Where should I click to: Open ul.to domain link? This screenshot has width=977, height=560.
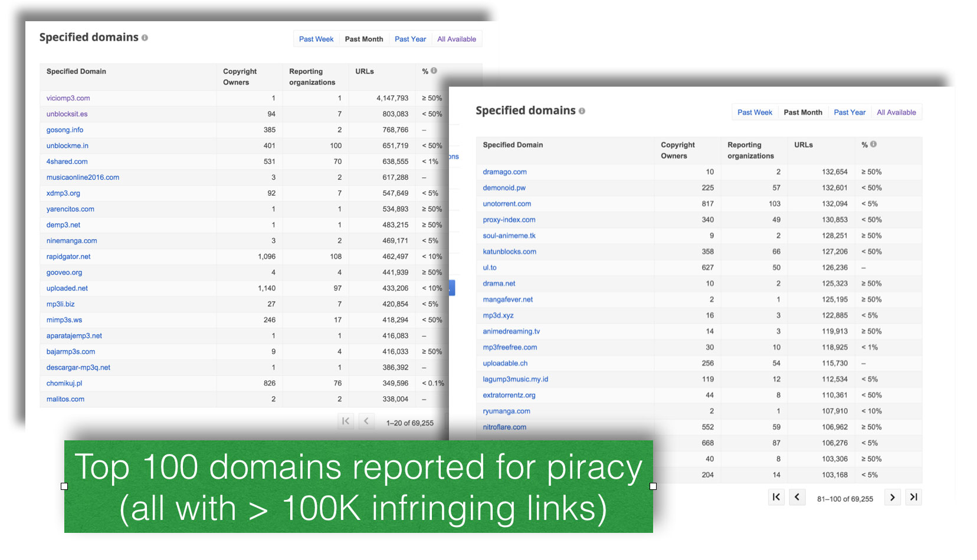point(490,268)
